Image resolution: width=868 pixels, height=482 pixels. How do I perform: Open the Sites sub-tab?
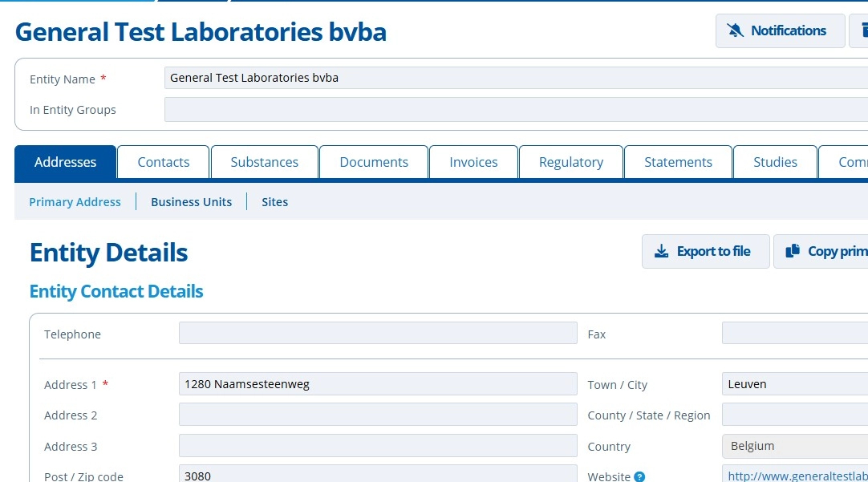[274, 202]
